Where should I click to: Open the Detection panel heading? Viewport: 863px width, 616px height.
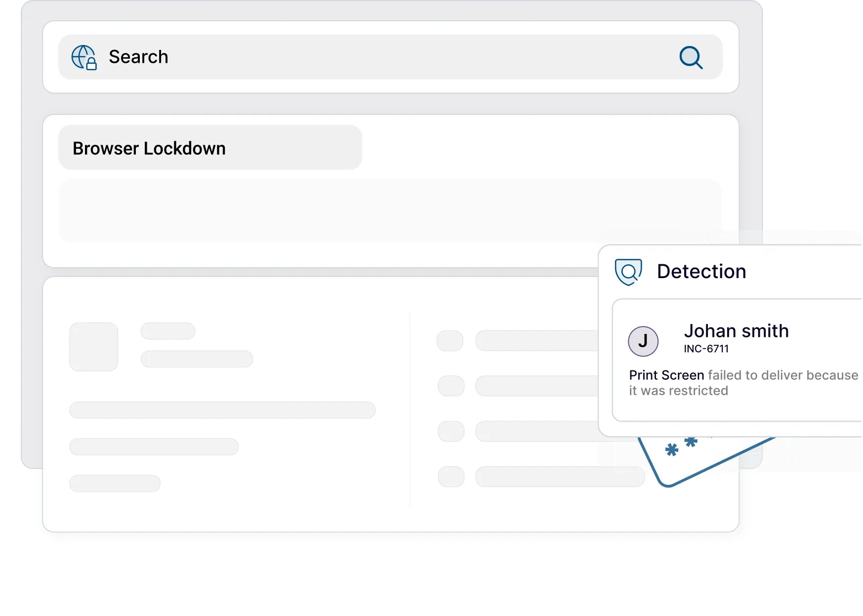tap(701, 272)
